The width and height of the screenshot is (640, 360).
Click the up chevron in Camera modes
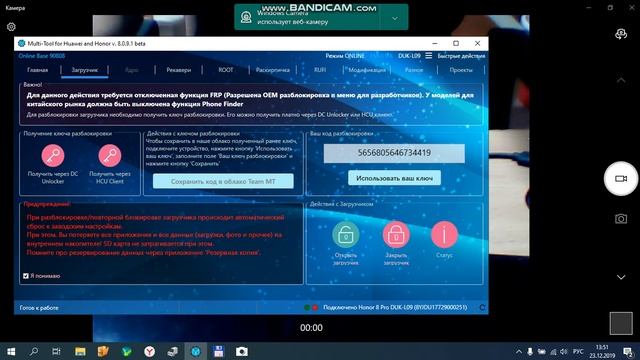[x=621, y=80]
